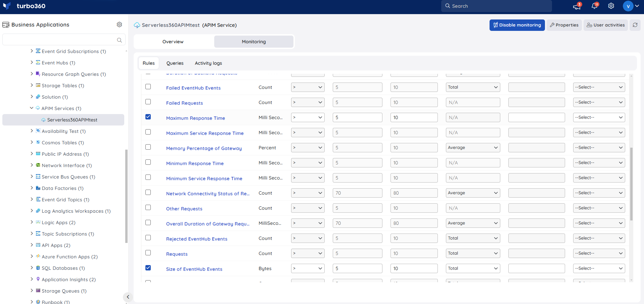Image resolution: width=644 pixels, height=304 pixels.
Task: Check the Memory Percentage of Gateway rule
Action: 148,147
